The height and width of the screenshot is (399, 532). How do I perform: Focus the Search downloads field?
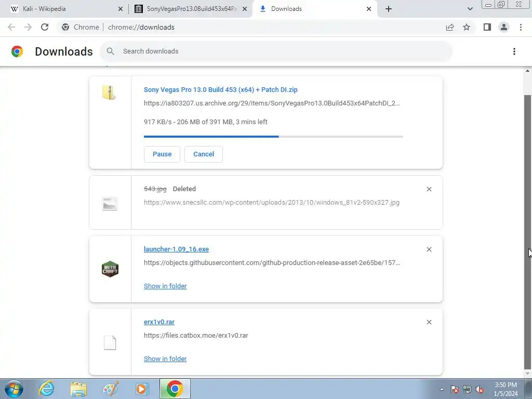[x=276, y=51]
